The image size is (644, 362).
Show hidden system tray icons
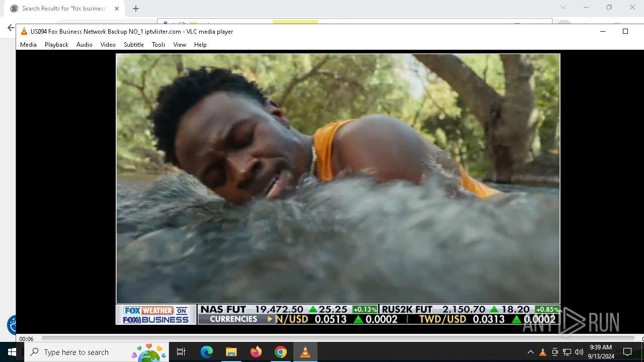(x=530, y=352)
